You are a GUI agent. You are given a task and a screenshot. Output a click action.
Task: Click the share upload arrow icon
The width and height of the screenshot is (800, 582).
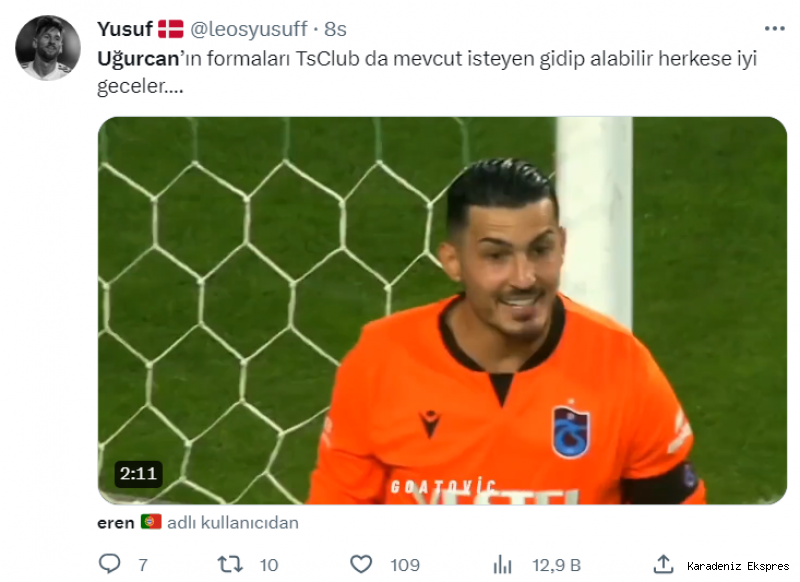[x=663, y=564]
